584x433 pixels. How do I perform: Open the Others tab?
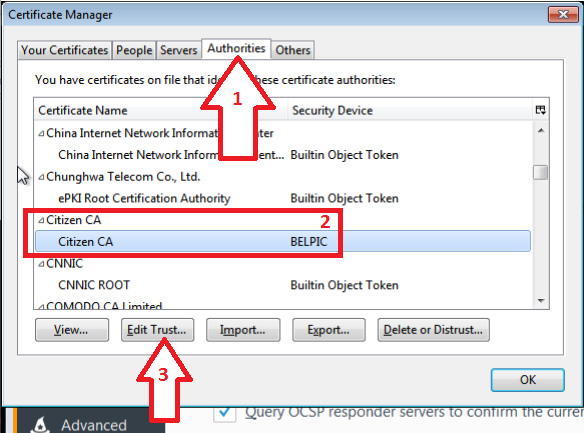click(293, 50)
